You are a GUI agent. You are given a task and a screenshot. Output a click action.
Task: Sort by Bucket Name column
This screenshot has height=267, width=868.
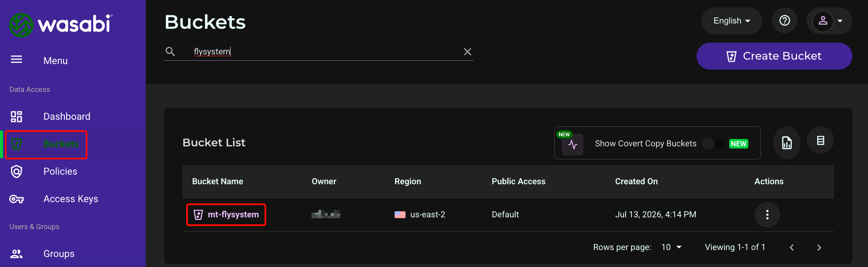click(x=218, y=181)
